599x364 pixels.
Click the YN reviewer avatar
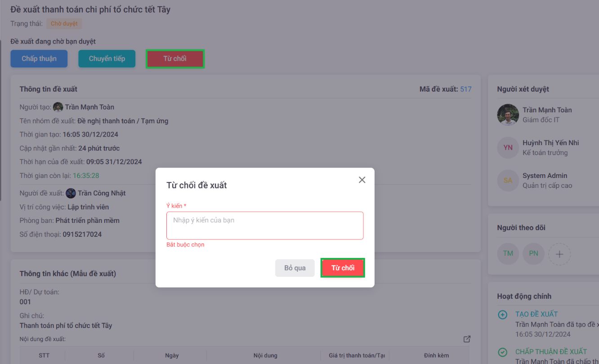tap(508, 147)
